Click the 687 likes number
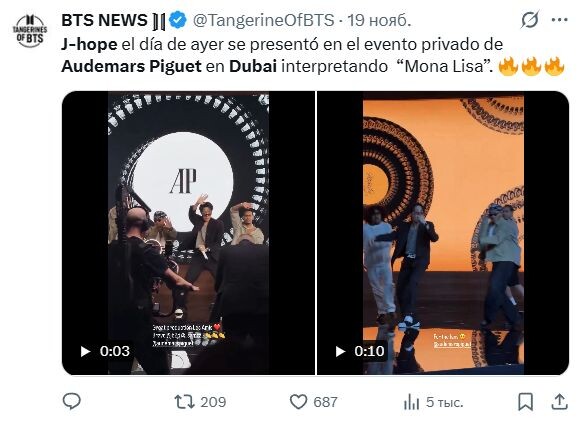The image size is (585, 424). pyautogui.click(x=325, y=402)
